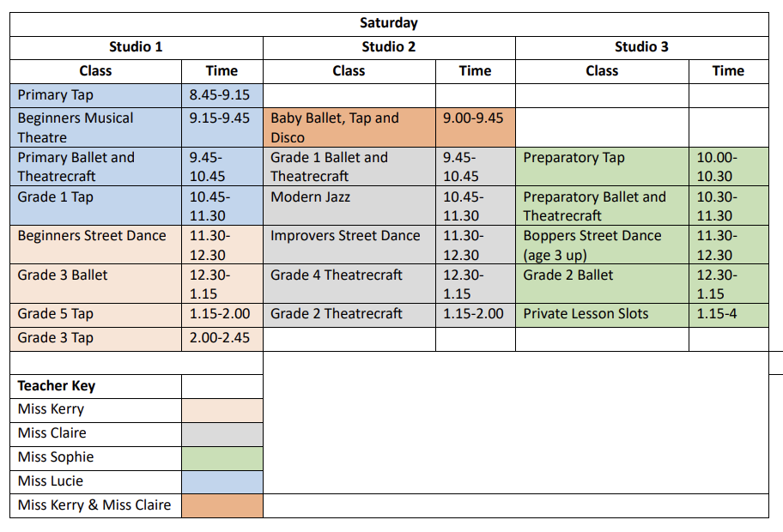Select the Miss Sophie green swatch

click(222, 457)
